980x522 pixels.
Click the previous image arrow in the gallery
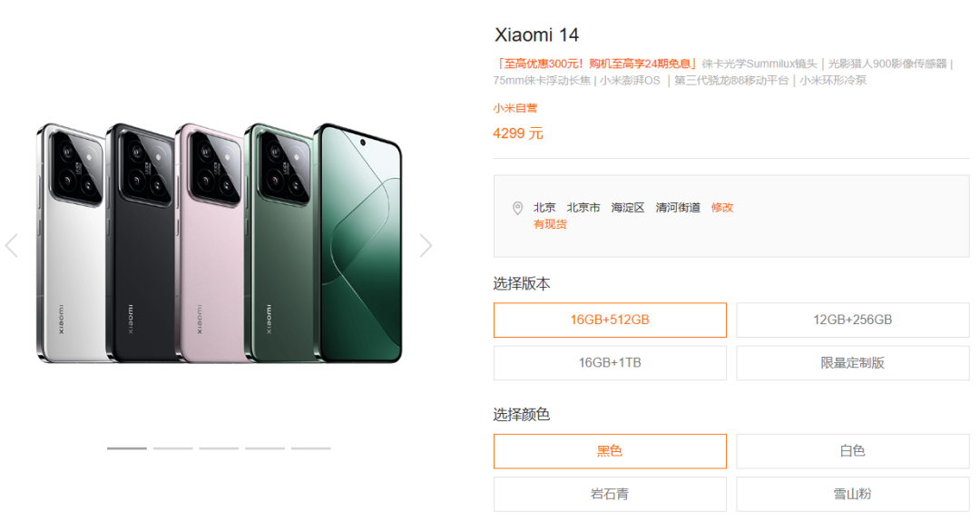pos(11,245)
